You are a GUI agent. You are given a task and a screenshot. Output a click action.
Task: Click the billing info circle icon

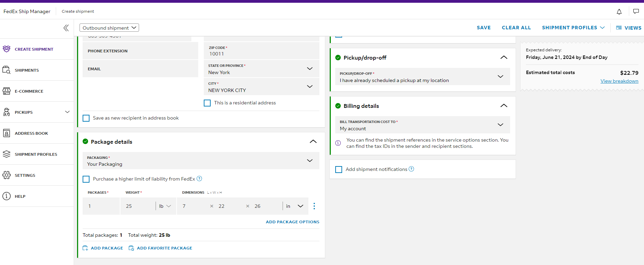(338, 143)
